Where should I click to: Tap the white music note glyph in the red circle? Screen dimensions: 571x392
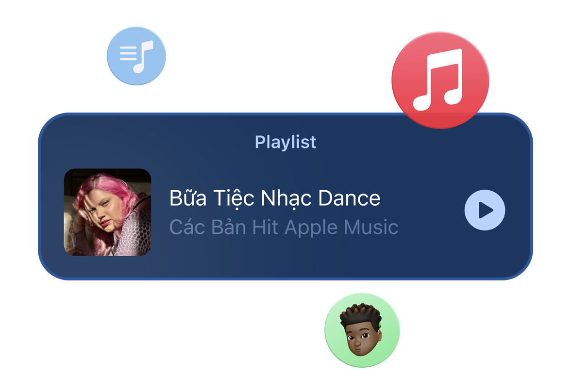coord(438,80)
